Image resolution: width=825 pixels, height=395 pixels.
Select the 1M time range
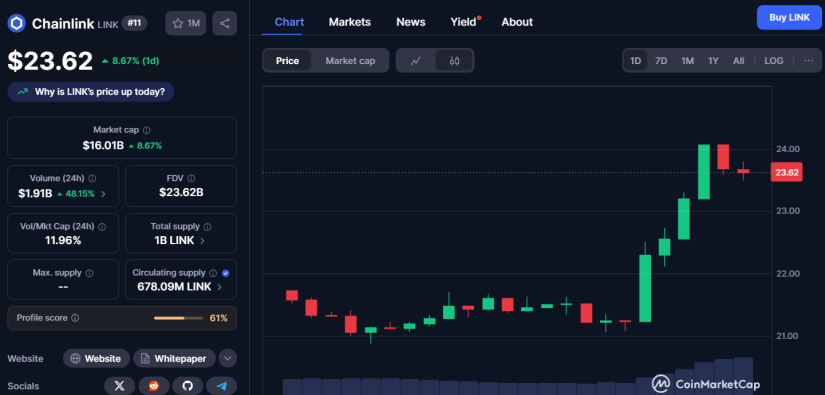(x=687, y=60)
